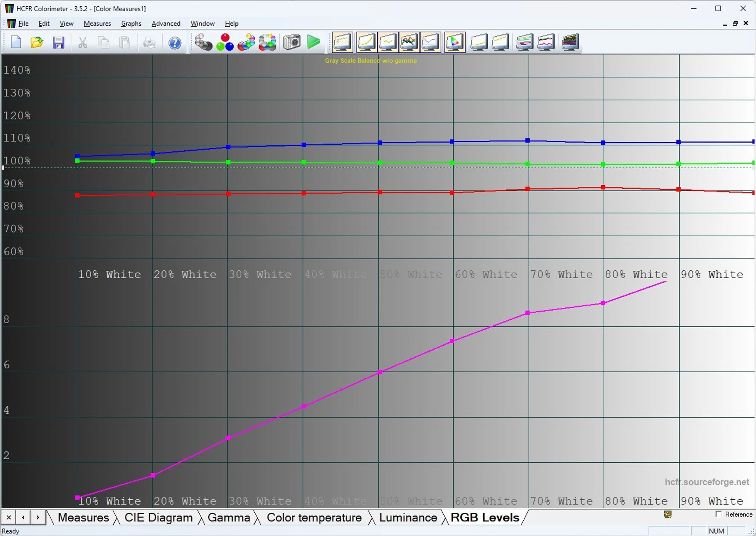The image size is (756, 536).
Task: Click the Cut scissors icon
Action: (83, 42)
